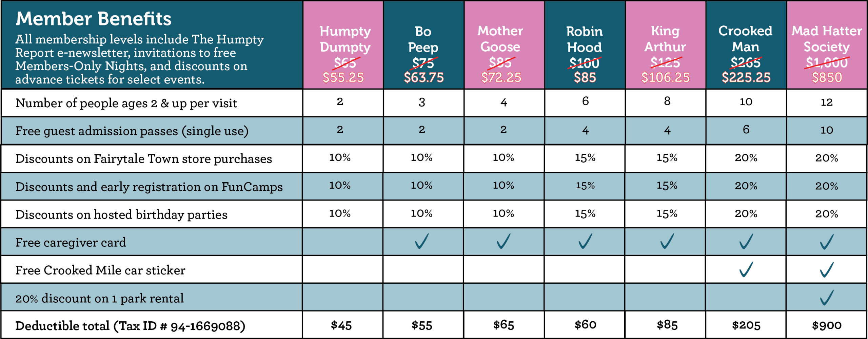Click the park rental discount checkmark
868x339 pixels.
tap(827, 298)
